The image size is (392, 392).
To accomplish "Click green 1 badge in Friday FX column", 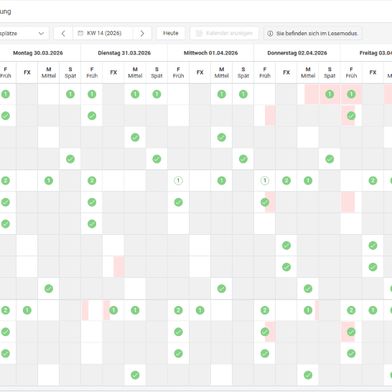I will click(x=373, y=310).
